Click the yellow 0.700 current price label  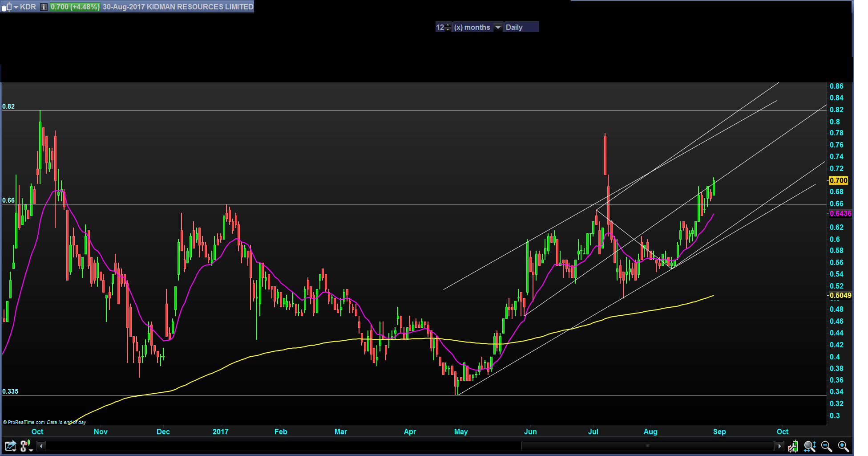click(839, 180)
